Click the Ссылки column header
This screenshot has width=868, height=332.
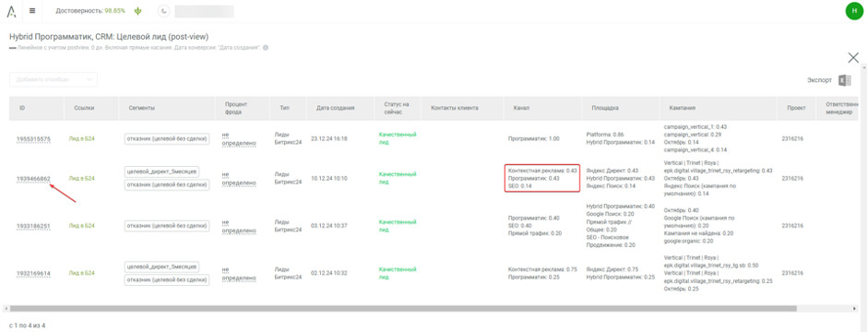(x=84, y=108)
